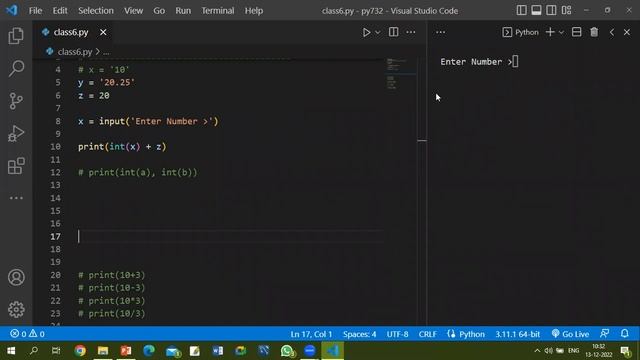Image resolution: width=640 pixels, height=360 pixels.
Task: Create a new terminal with plus icon
Action: [x=550, y=32]
